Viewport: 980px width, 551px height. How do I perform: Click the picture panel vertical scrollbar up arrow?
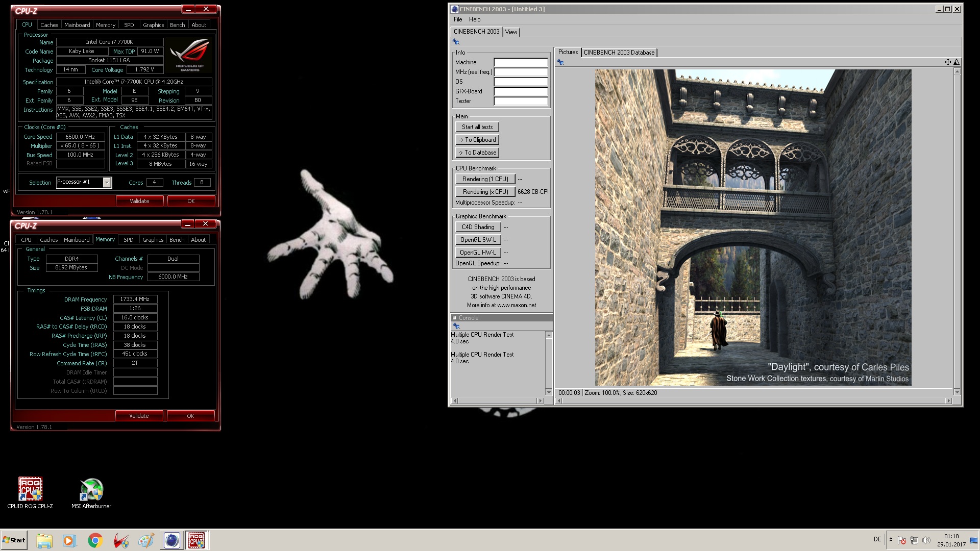(957, 71)
